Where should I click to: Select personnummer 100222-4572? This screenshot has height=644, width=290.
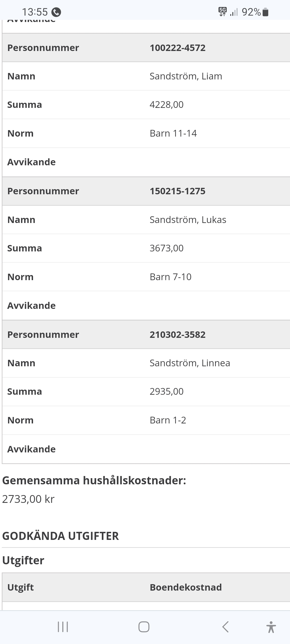177,48
